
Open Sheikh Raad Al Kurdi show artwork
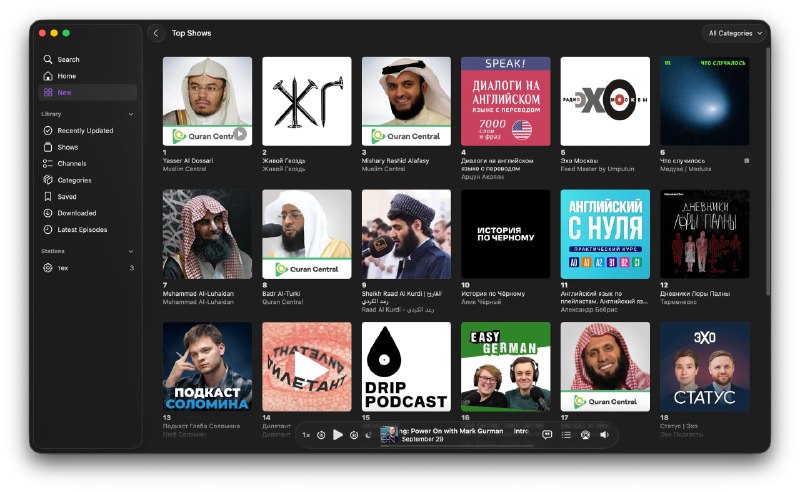point(406,234)
